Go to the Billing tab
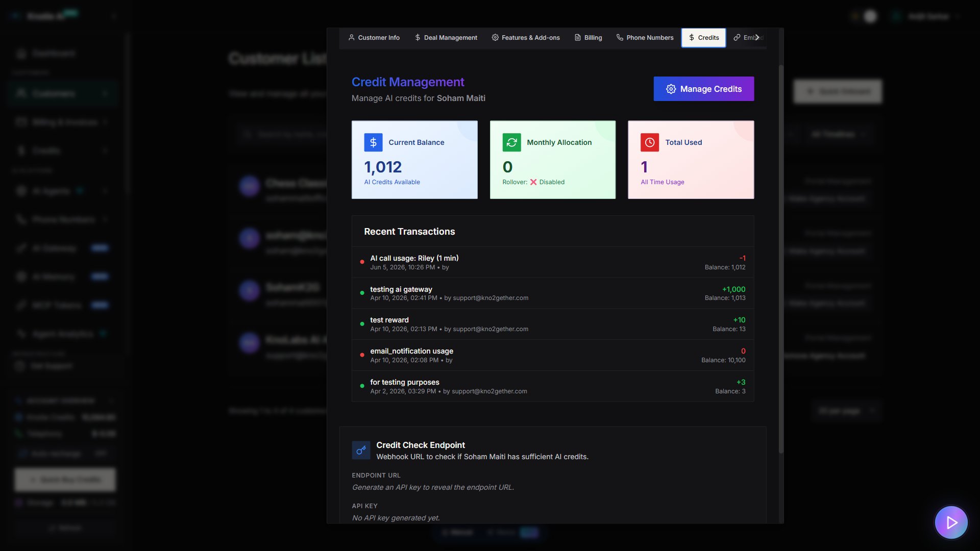980x551 pixels. point(589,38)
